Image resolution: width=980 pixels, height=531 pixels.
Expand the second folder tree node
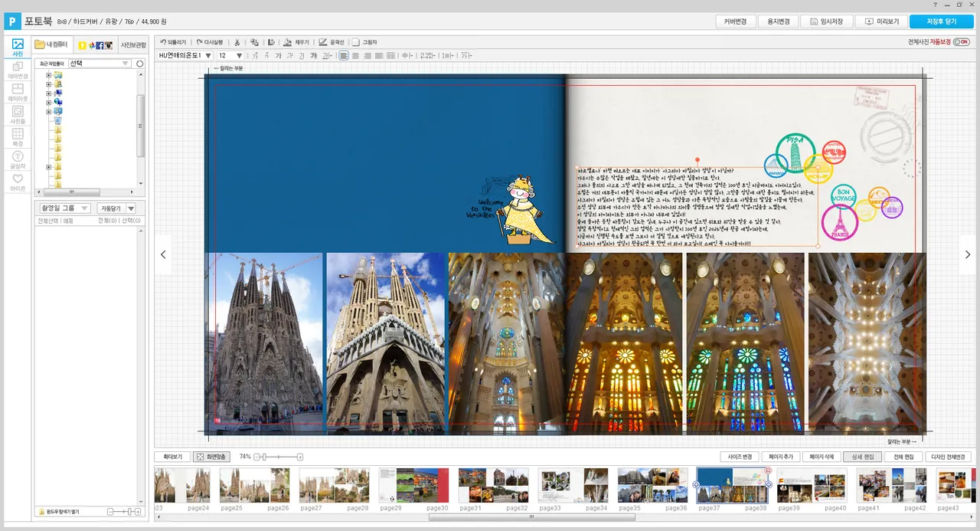coord(49,84)
